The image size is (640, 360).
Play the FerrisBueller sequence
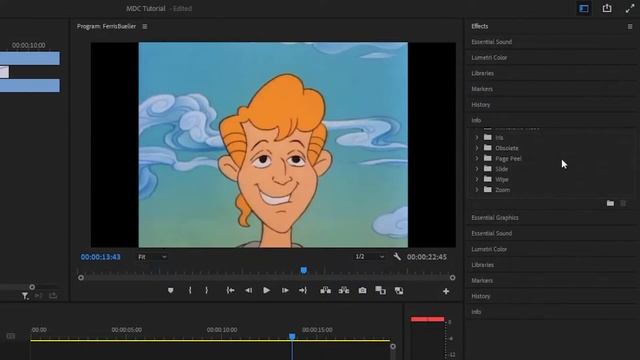[266, 290]
